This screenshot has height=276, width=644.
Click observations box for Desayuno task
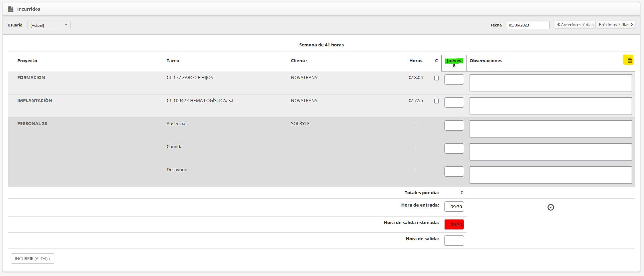click(x=550, y=175)
